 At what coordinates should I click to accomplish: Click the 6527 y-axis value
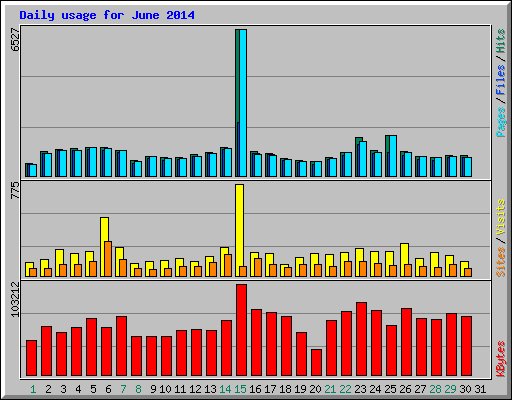pyautogui.click(x=15, y=40)
